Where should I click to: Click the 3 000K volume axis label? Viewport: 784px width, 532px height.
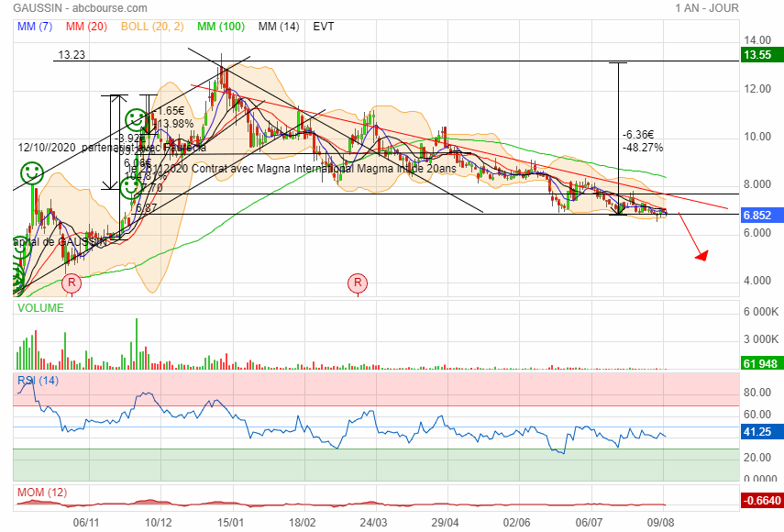click(x=761, y=339)
